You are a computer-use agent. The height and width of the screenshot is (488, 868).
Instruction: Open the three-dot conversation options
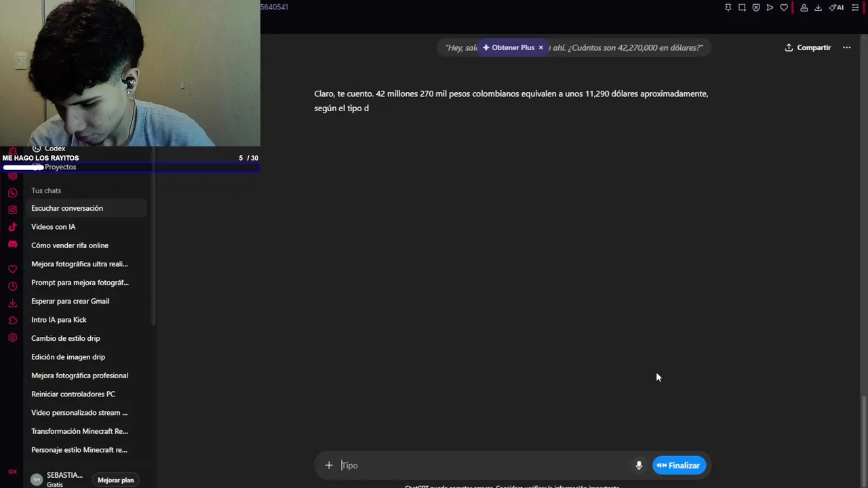pos(846,47)
